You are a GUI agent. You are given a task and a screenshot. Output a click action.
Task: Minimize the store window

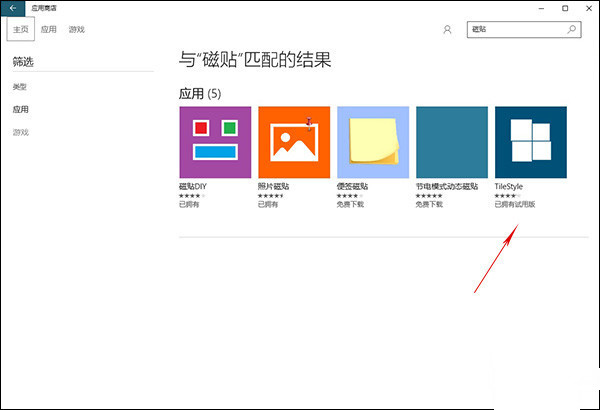(x=541, y=8)
